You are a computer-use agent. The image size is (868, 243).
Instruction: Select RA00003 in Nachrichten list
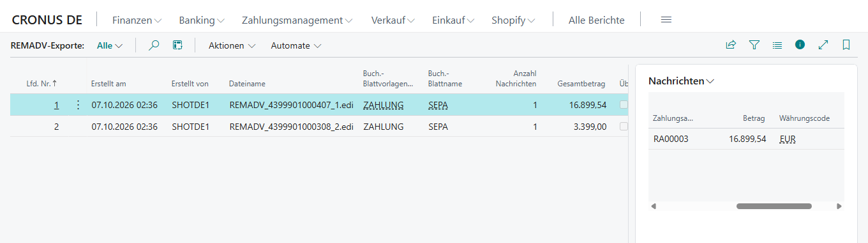click(x=671, y=139)
